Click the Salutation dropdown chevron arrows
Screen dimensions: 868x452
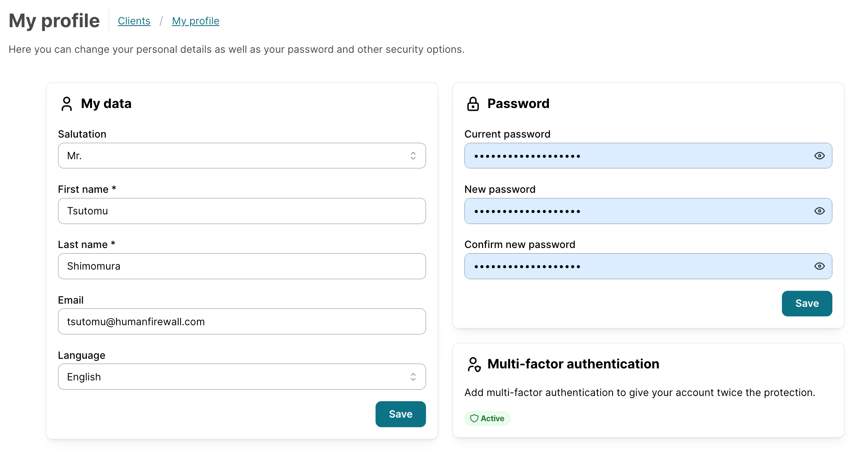click(413, 156)
